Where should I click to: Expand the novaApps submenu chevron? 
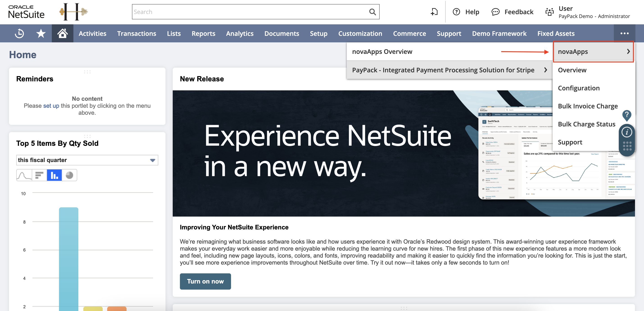[628, 52]
